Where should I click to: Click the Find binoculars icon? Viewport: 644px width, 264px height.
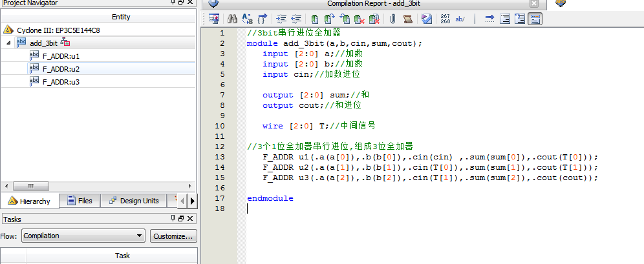coord(232,19)
